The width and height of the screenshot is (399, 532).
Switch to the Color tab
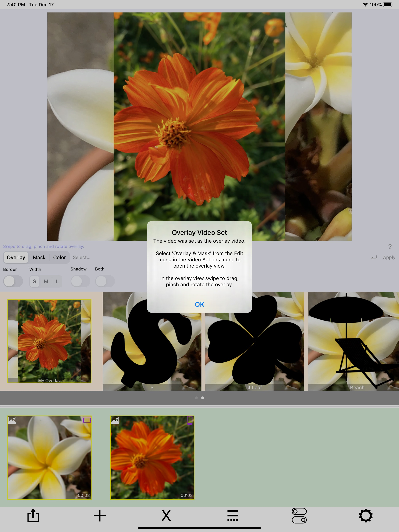(x=59, y=257)
